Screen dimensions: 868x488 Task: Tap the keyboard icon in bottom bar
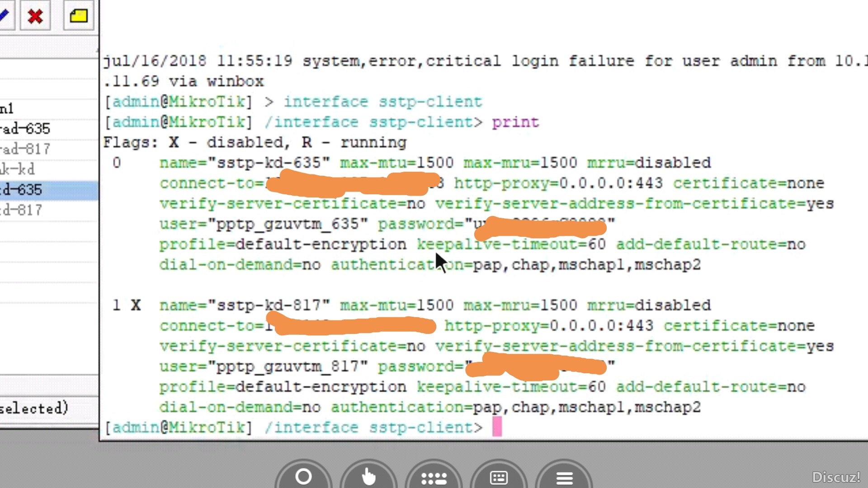pyautogui.click(x=499, y=477)
